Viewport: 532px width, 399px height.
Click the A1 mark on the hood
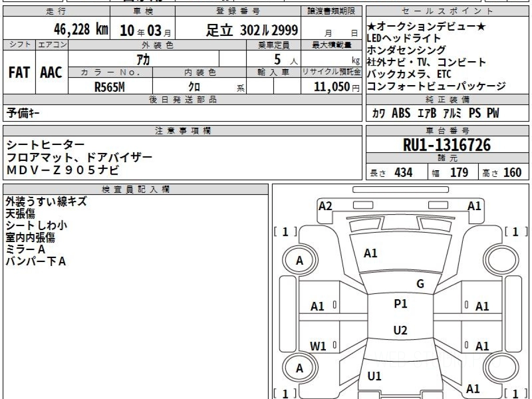371,253
